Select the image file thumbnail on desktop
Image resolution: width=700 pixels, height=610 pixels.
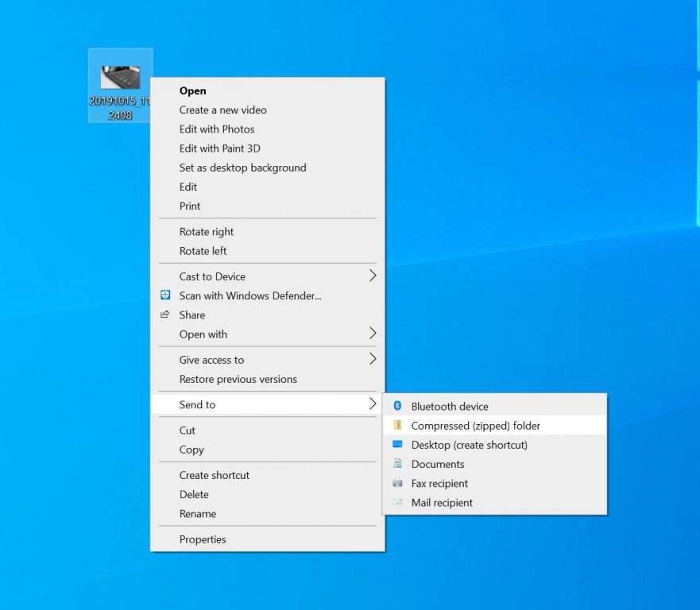[120, 77]
